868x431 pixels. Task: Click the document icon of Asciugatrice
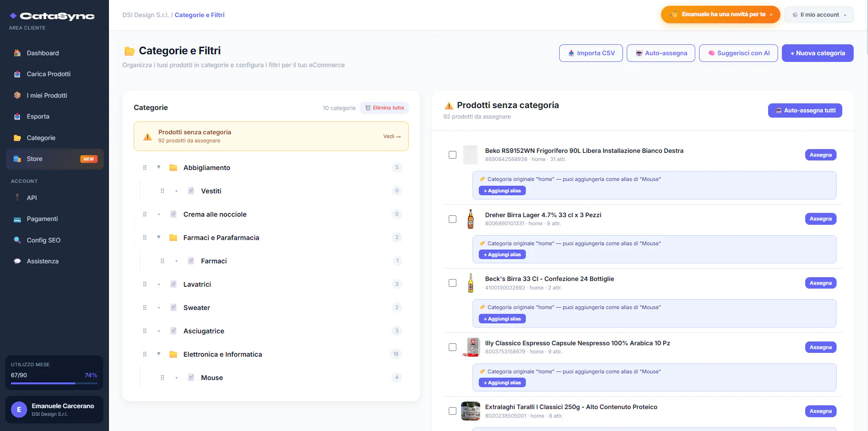(173, 331)
